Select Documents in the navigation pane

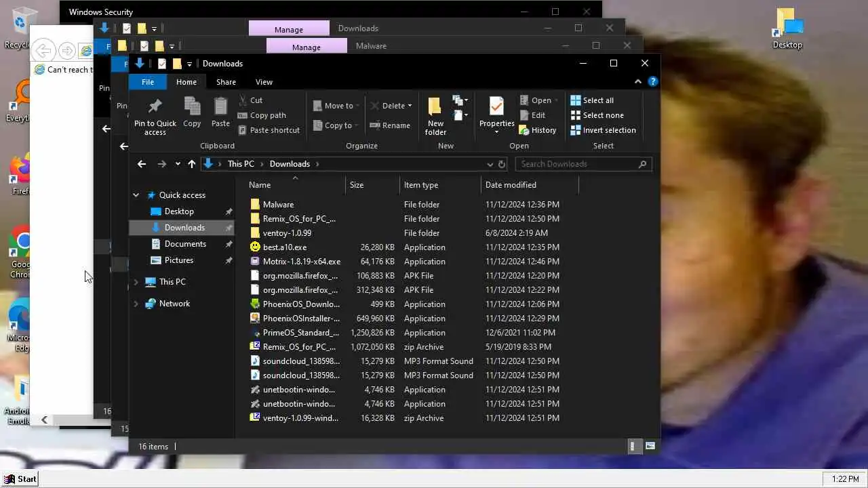coord(185,244)
